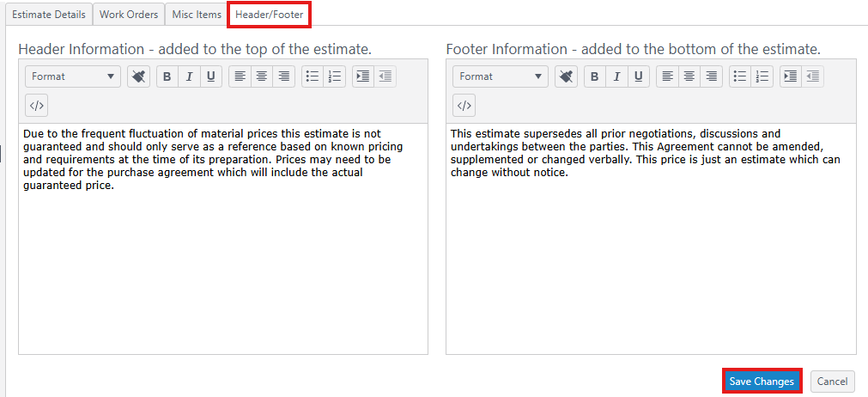
Task: Center align in the Header editor
Action: pyautogui.click(x=262, y=76)
